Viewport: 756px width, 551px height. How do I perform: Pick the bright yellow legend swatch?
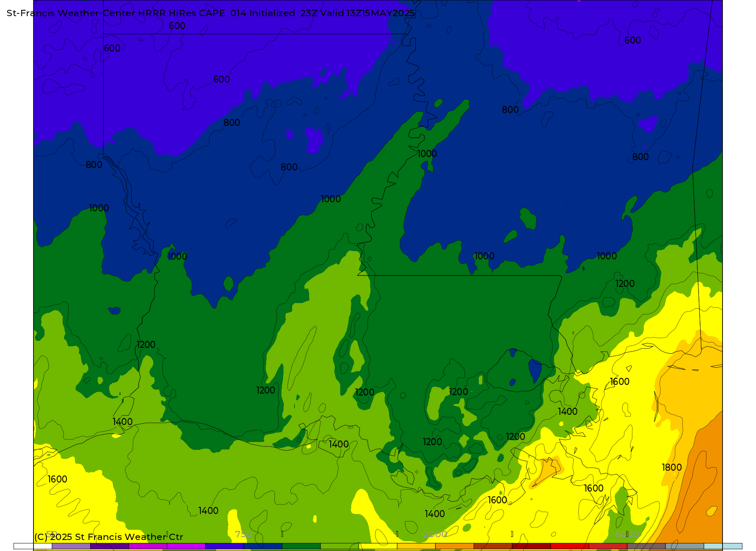coord(378,546)
